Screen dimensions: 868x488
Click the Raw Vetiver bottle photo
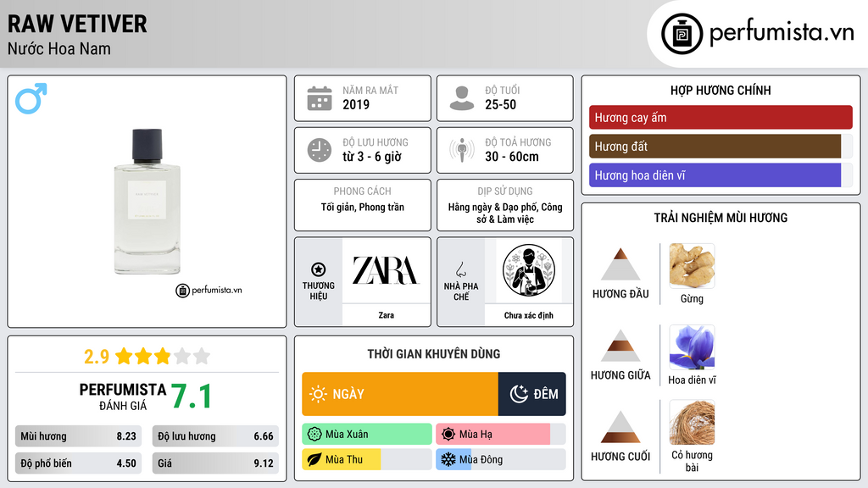[x=147, y=202]
